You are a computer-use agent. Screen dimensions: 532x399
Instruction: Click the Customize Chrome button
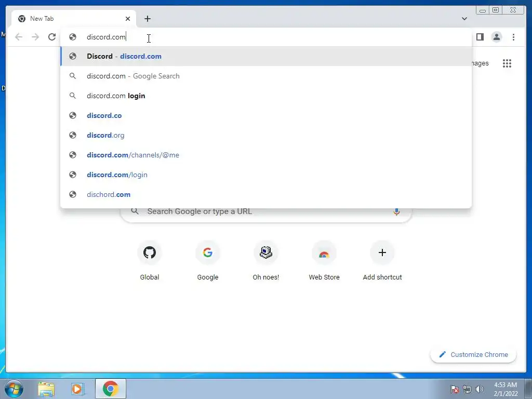pyautogui.click(x=473, y=354)
